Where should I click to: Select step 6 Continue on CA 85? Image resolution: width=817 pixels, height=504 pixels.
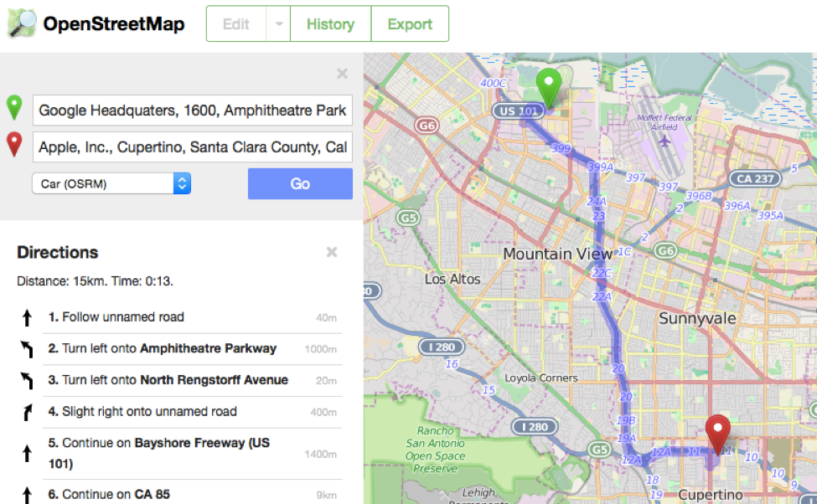192,494
